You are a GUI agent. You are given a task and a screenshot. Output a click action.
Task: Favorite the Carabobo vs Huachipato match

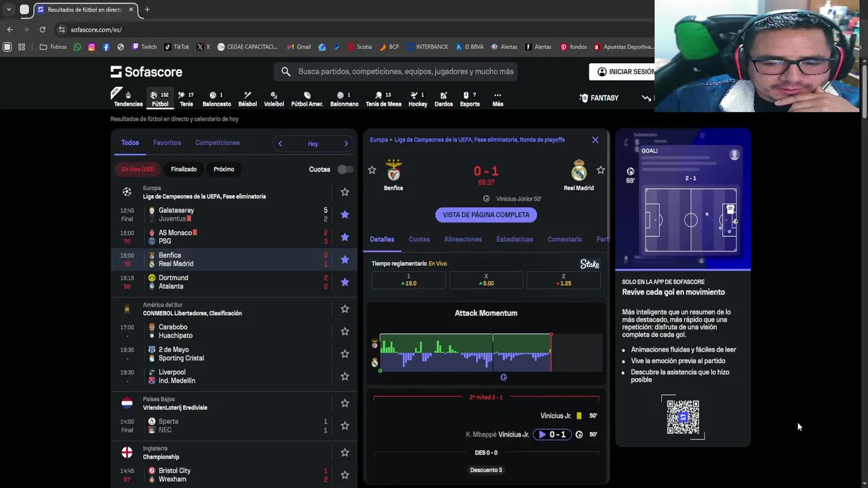point(344,331)
